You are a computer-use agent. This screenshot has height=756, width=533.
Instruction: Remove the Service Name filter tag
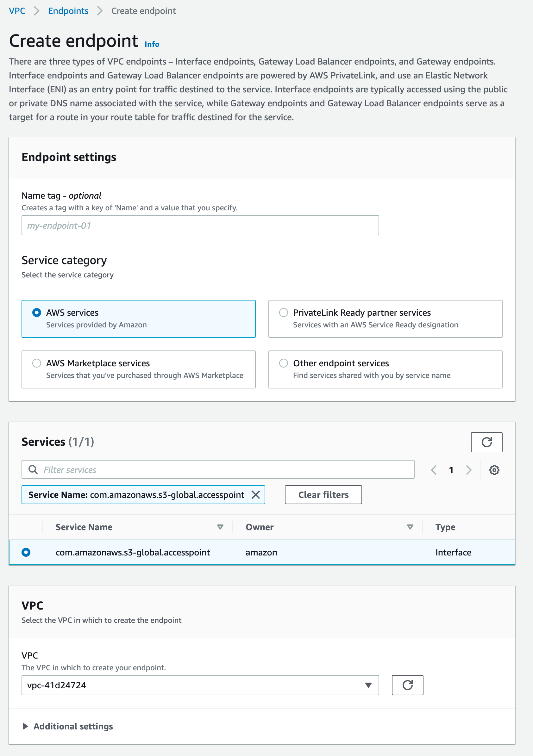[x=256, y=494]
